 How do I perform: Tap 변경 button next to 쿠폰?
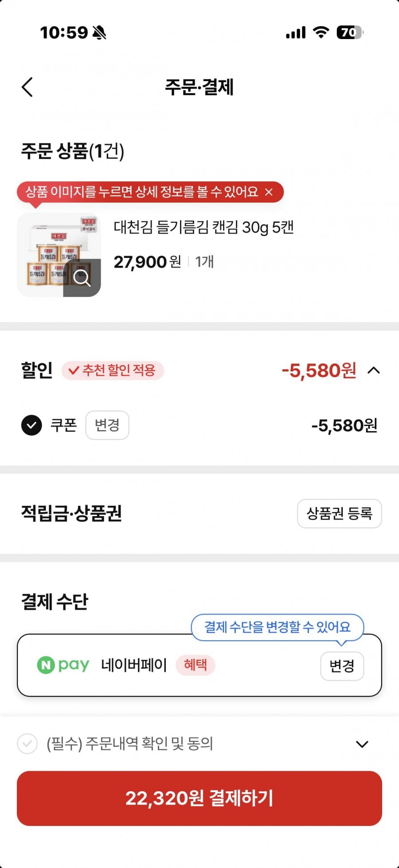click(107, 425)
